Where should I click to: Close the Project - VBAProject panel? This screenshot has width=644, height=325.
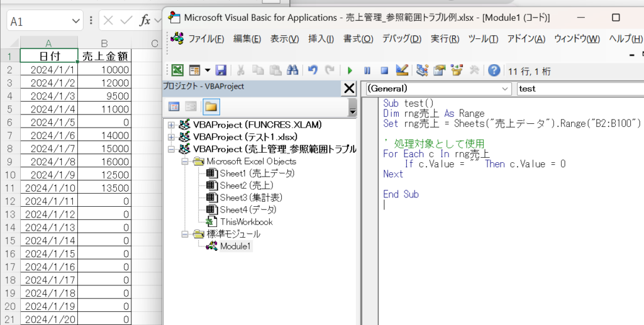coord(349,88)
